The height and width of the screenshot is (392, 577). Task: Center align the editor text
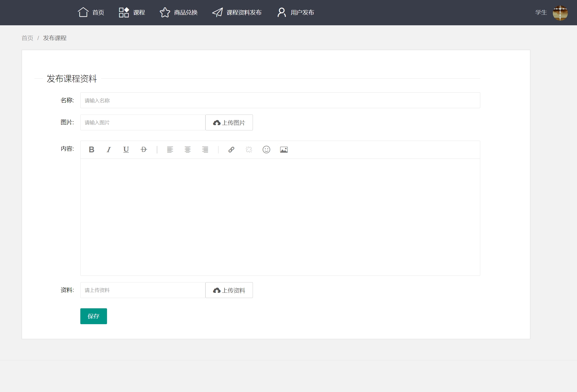pyautogui.click(x=188, y=150)
